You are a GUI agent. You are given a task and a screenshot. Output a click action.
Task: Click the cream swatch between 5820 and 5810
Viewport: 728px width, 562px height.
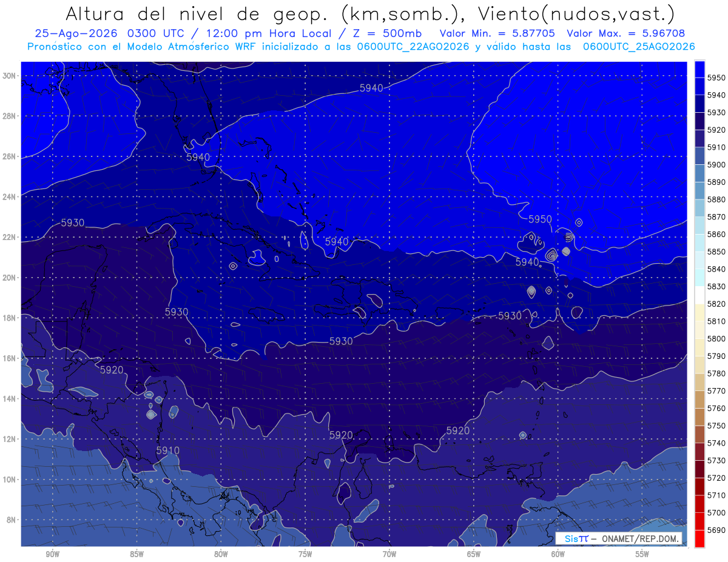point(699,313)
